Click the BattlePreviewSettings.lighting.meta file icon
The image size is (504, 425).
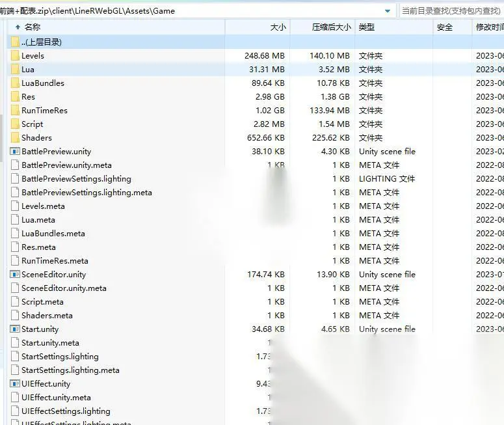(x=15, y=193)
